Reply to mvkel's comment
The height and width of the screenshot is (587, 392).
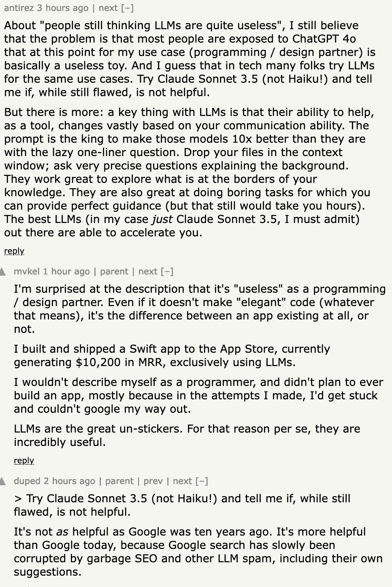(24, 461)
